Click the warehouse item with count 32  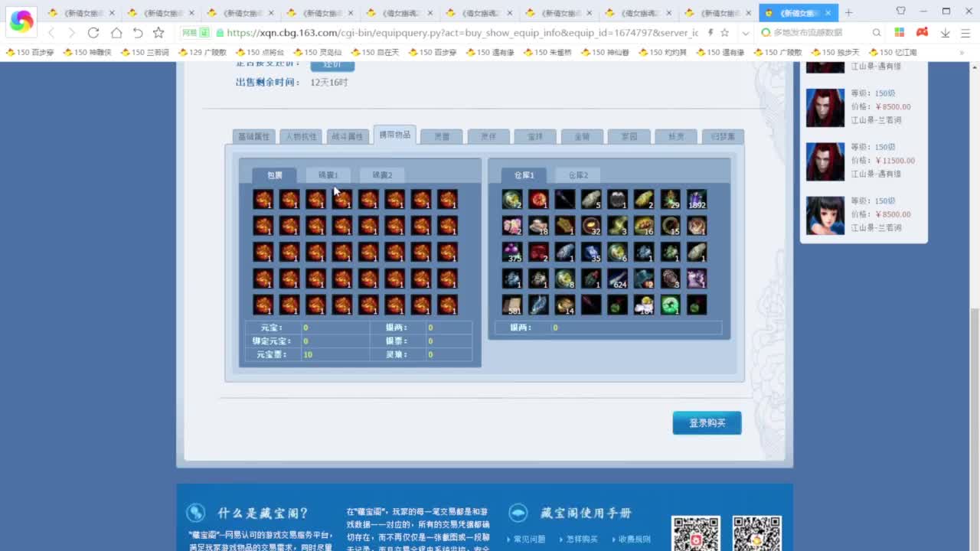[x=591, y=226]
